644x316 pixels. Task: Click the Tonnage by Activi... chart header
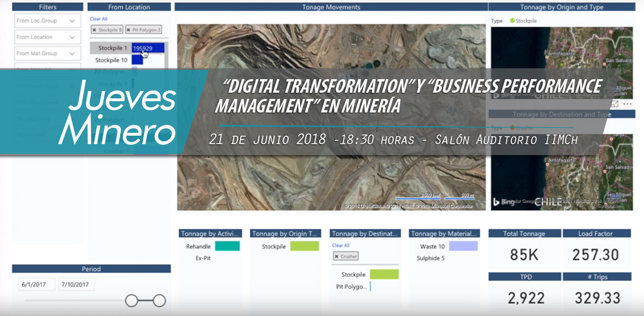coord(210,233)
